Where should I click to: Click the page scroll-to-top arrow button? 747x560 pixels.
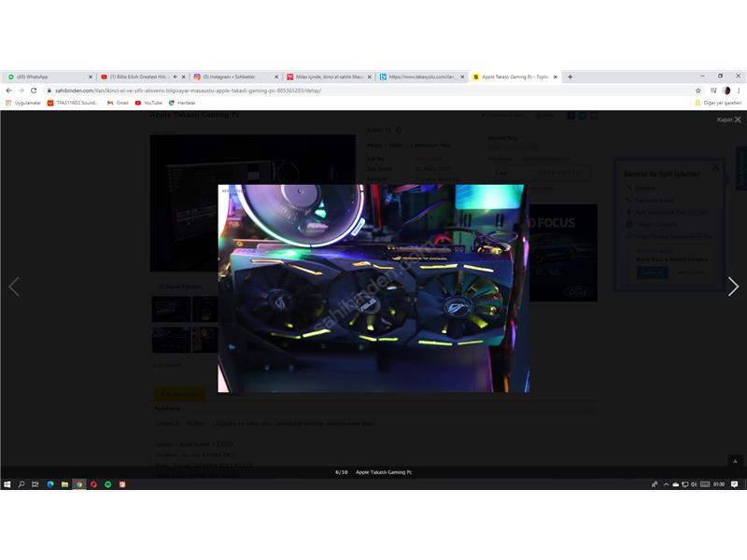735,461
